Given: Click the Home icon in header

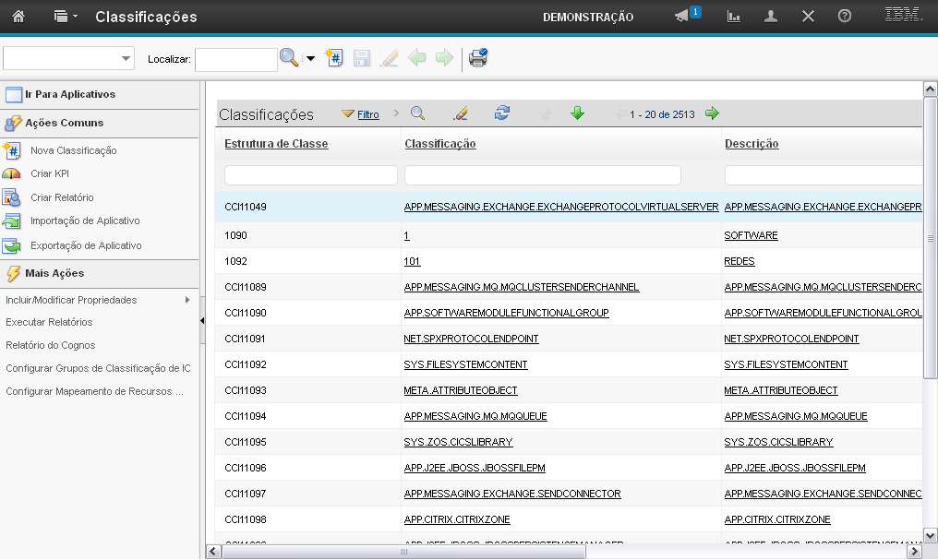Looking at the screenshot, I should (18, 17).
